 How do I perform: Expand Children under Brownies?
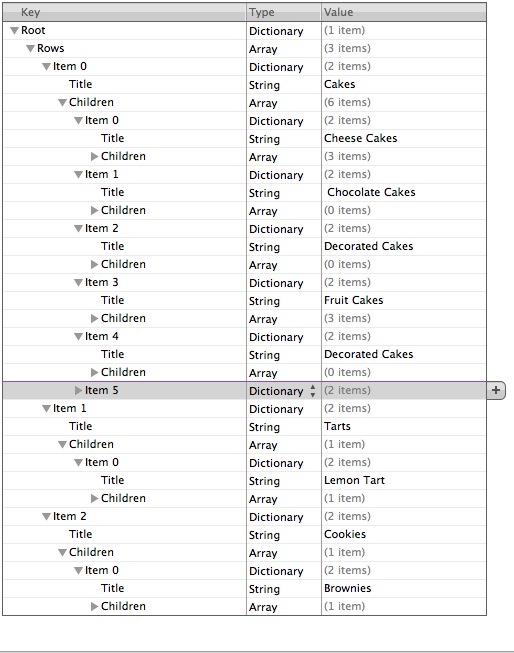(x=95, y=606)
